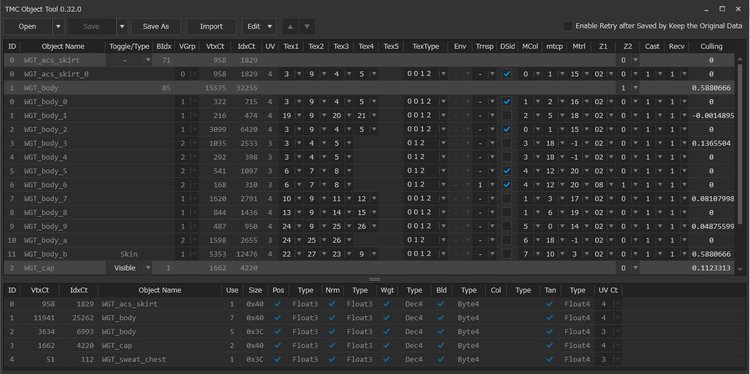The image size is (750, 374).
Task: Click IdxCt value 32255 of WGT_body
Action: pyautogui.click(x=246, y=88)
